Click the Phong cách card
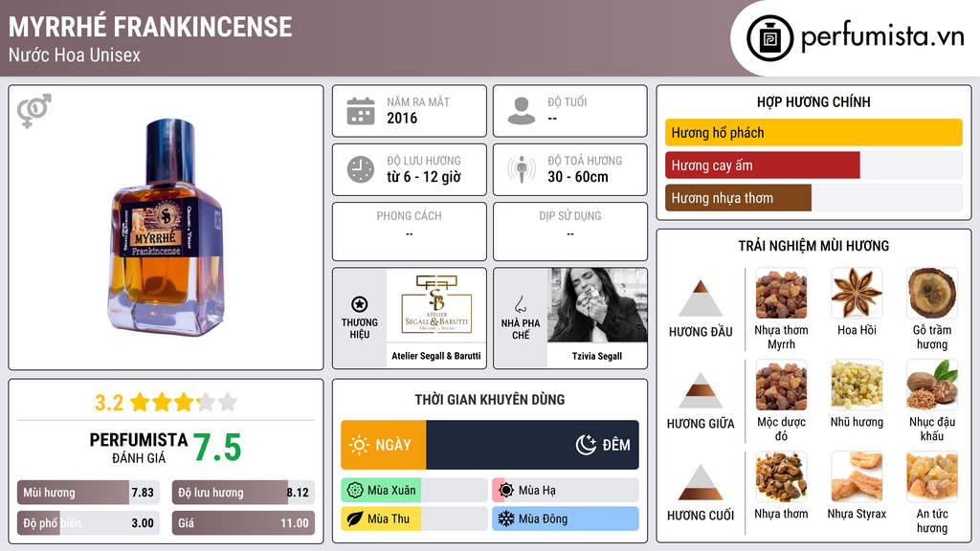 point(410,231)
